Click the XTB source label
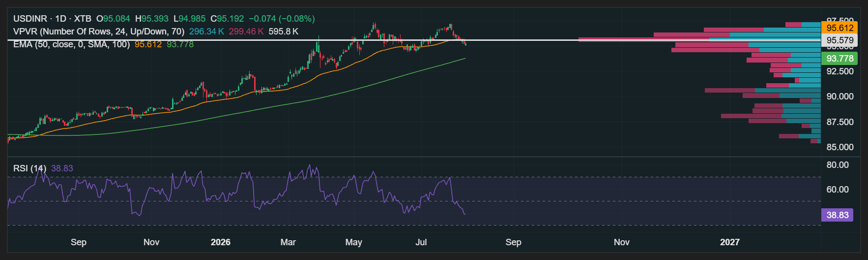 tap(83, 19)
